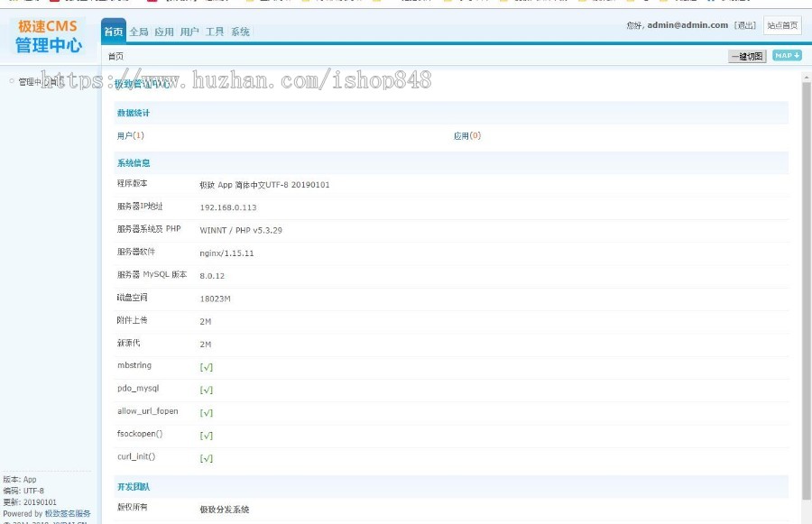Image resolution: width=812 pixels, height=524 pixels.
Task: Click the 首页 breadcrumb item
Action: tap(115, 56)
